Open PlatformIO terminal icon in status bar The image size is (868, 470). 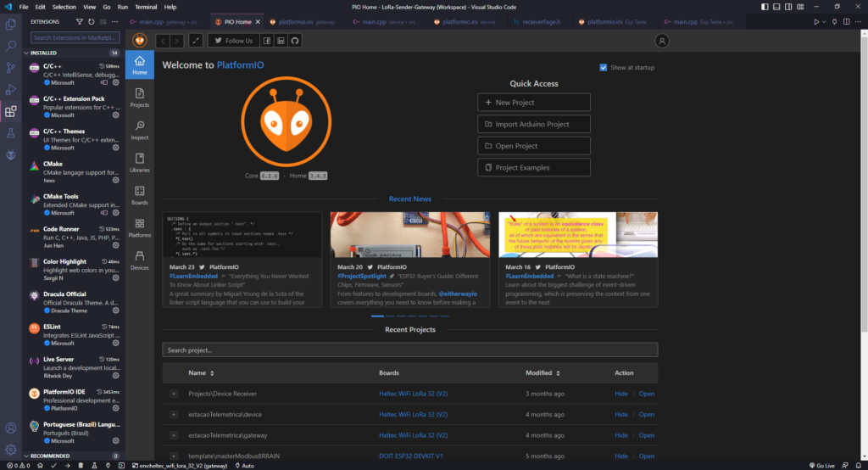click(121, 466)
